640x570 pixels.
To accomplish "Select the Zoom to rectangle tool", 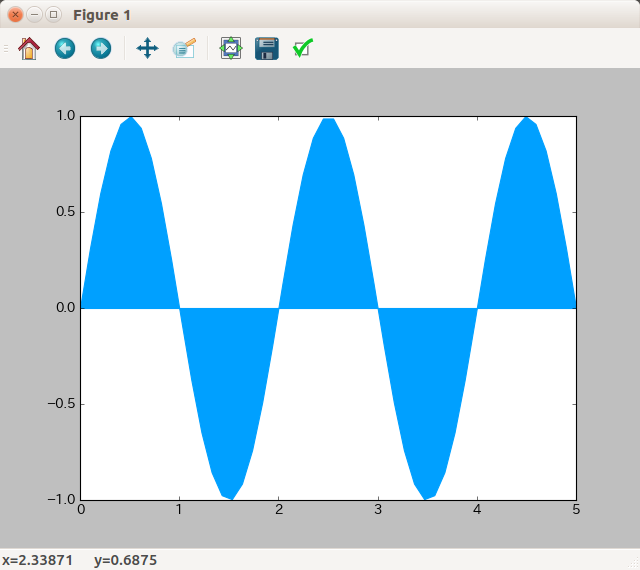I will [184, 48].
